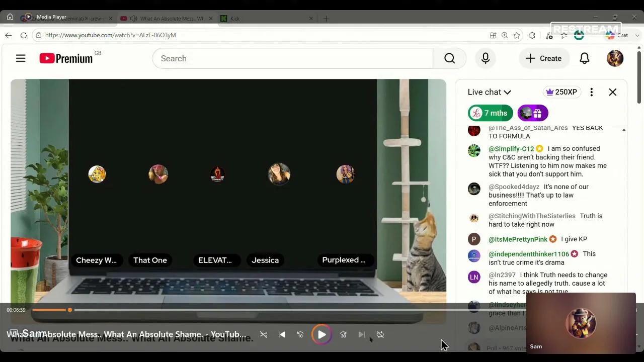Open the 250XP crown badge
Image resolution: width=644 pixels, height=362 pixels.
coord(561,92)
